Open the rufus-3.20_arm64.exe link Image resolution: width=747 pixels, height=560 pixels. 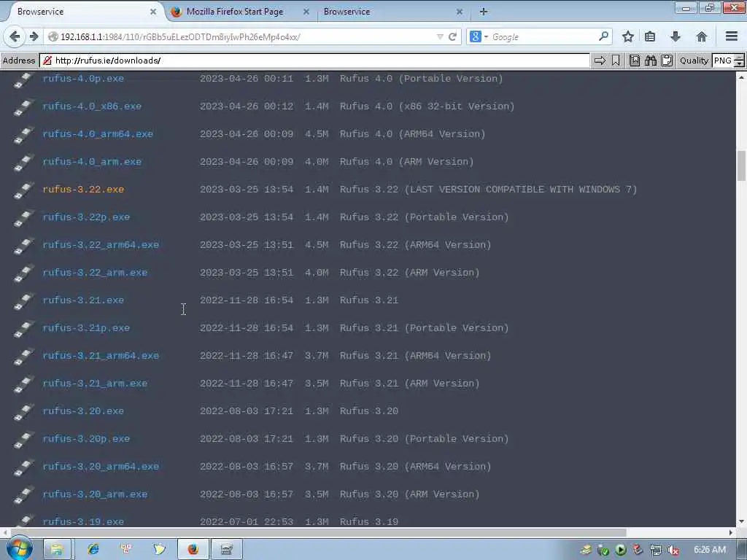pos(101,467)
